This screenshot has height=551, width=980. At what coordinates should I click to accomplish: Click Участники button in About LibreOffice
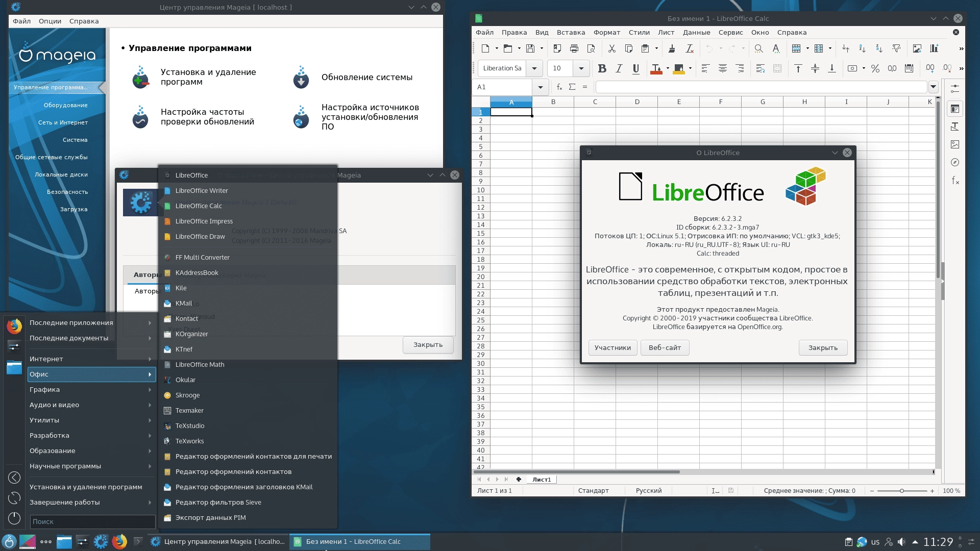612,348
